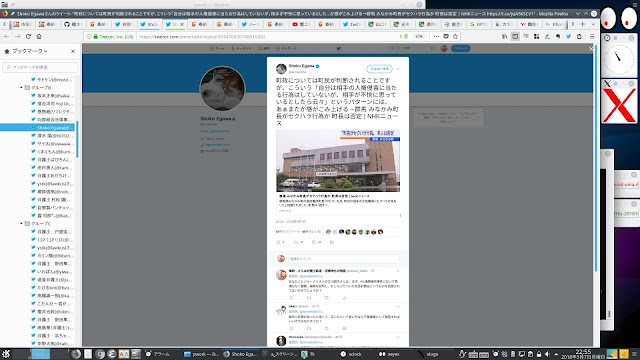Screen dimensions: 640x360
Task: Open the アラーム taskbar entry
Action: (x=157, y=354)
